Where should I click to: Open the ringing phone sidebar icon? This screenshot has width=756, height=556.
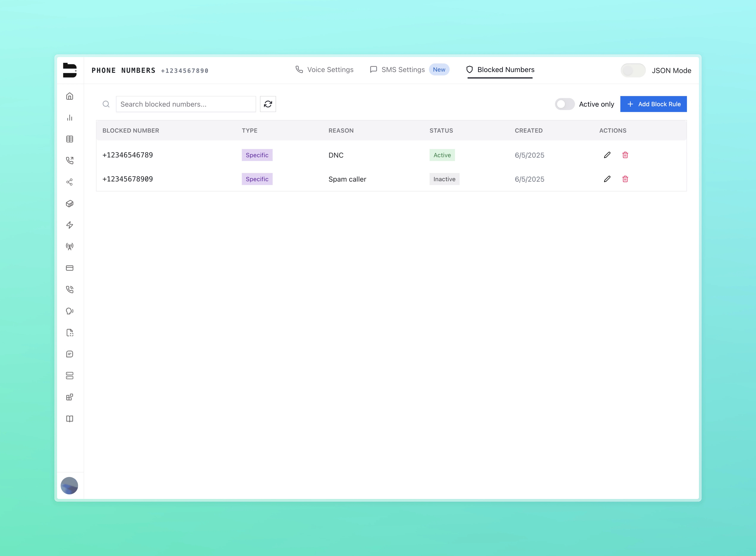coord(70,289)
